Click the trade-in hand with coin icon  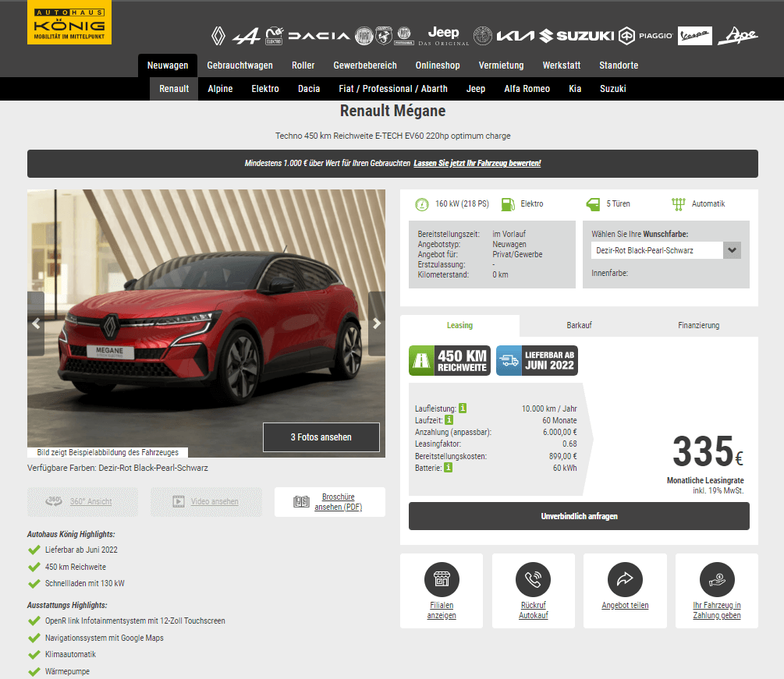click(x=717, y=579)
